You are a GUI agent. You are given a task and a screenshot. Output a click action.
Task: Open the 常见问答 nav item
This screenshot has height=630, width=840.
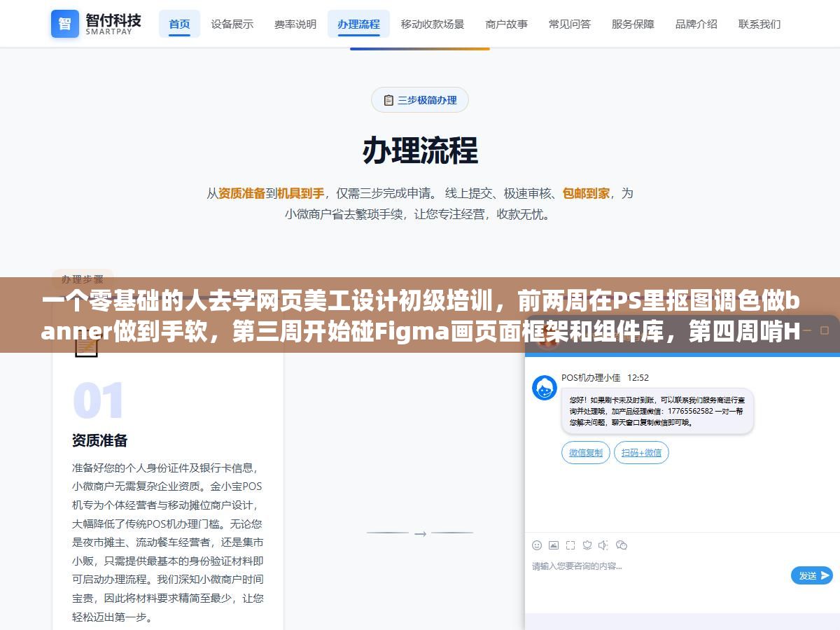(x=569, y=24)
